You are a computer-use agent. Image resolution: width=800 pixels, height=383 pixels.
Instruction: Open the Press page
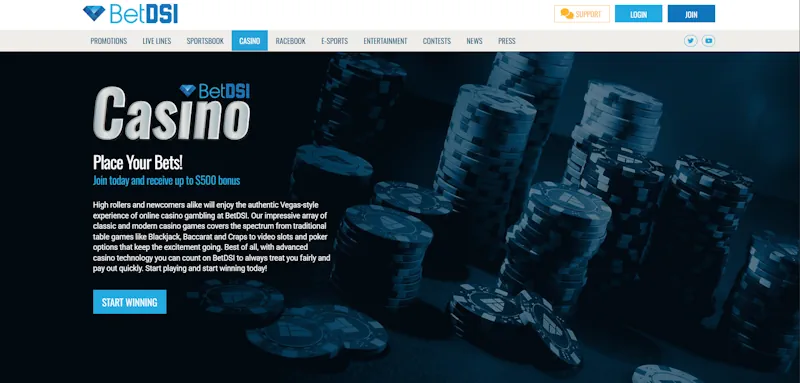point(507,41)
